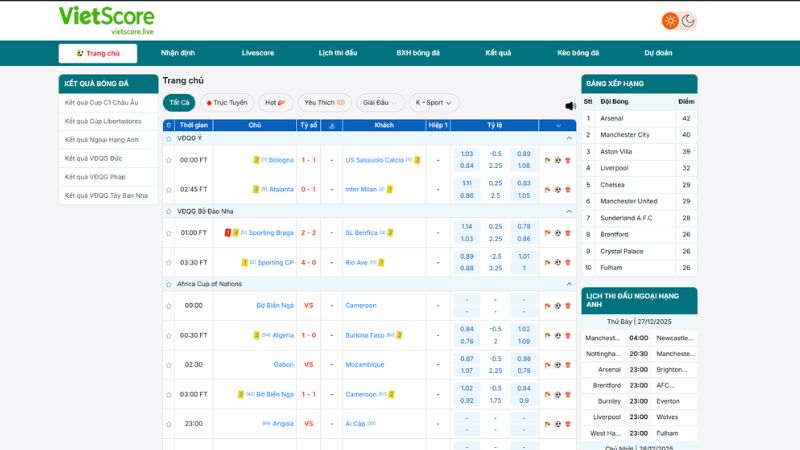Image resolution: width=800 pixels, height=450 pixels.
Task: Open Kết quả VĐQG Đức link
Action: pyautogui.click(x=93, y=158)
